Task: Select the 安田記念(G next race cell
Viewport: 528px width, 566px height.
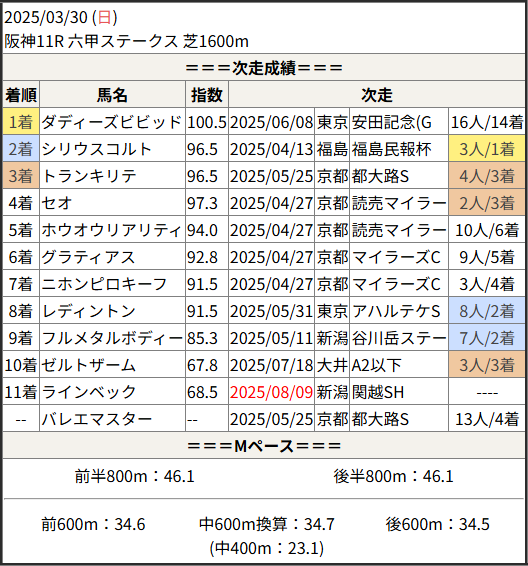Action: (x=399, y=122)
